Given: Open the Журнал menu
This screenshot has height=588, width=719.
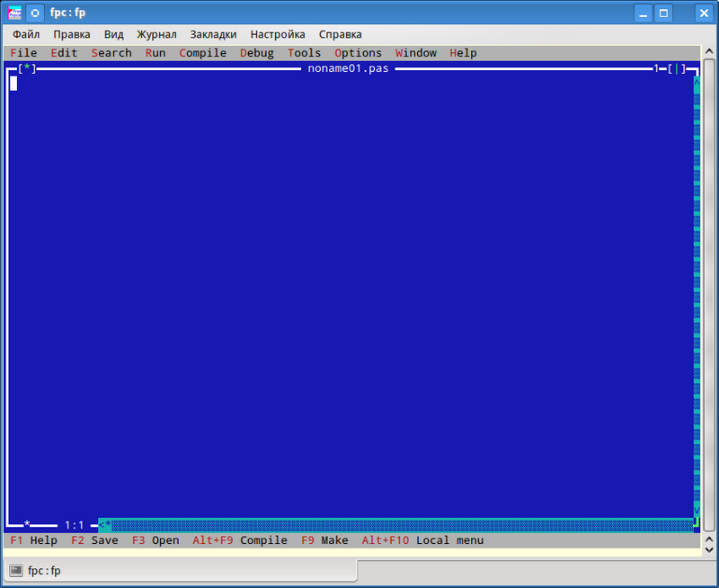Looking at the screenshot, I should coord(156,34).
